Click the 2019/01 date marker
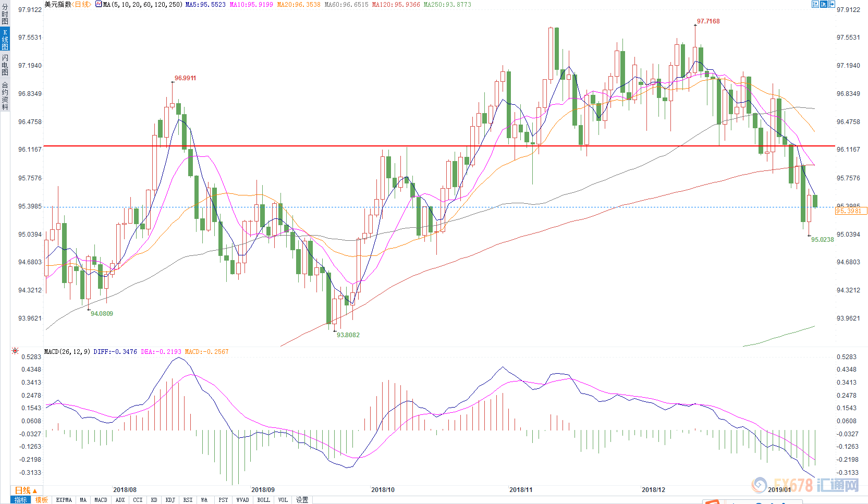The height and width of the screenshot is (504, 868). (x=779, y=490)
